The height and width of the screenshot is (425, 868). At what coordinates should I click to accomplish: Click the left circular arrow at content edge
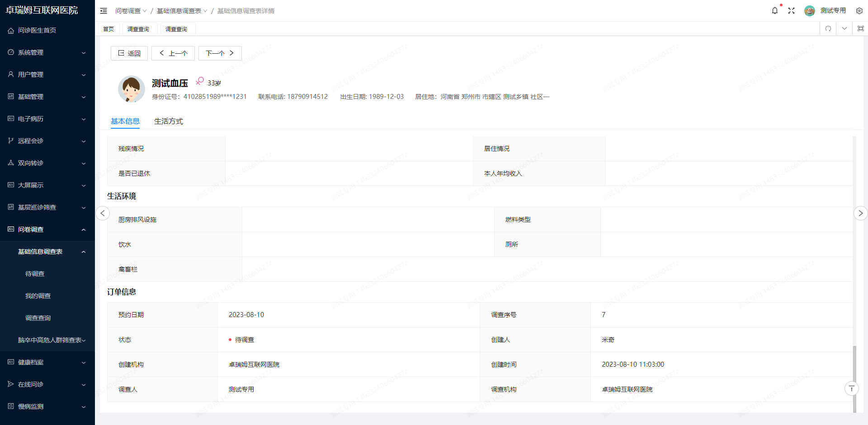[103, 213]
